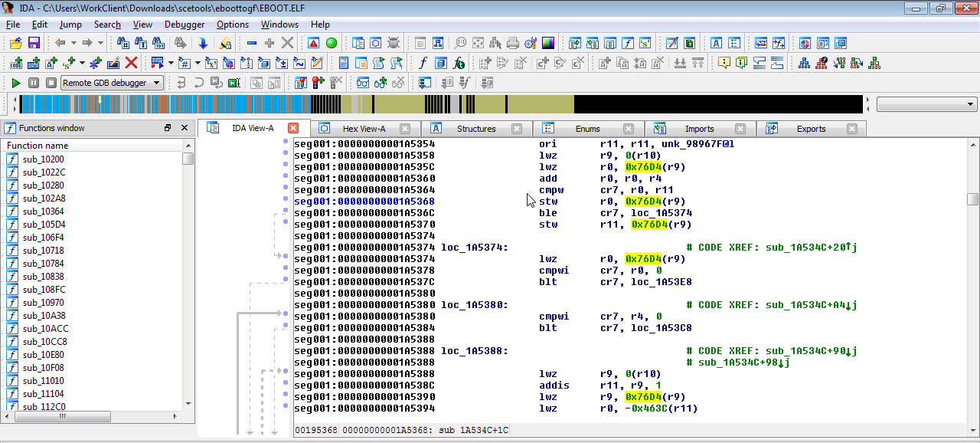Select sub_10200 in the functions list

pos(44,159)
